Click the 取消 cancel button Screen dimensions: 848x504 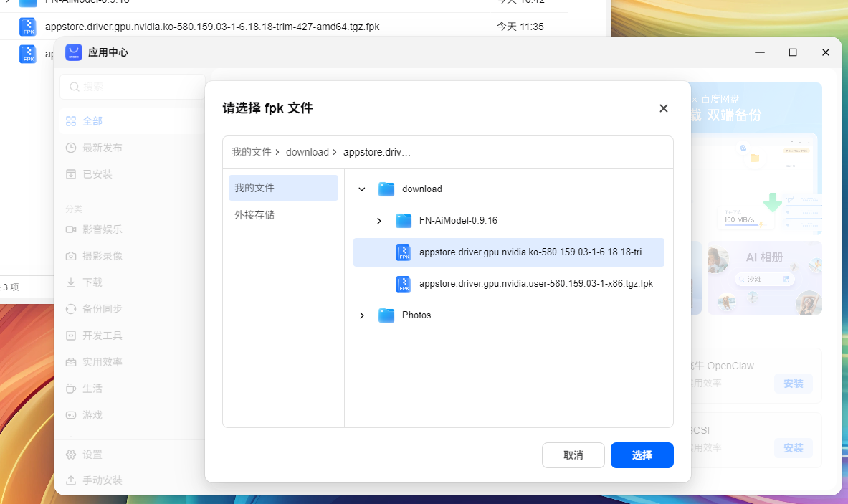pos(573,455)
